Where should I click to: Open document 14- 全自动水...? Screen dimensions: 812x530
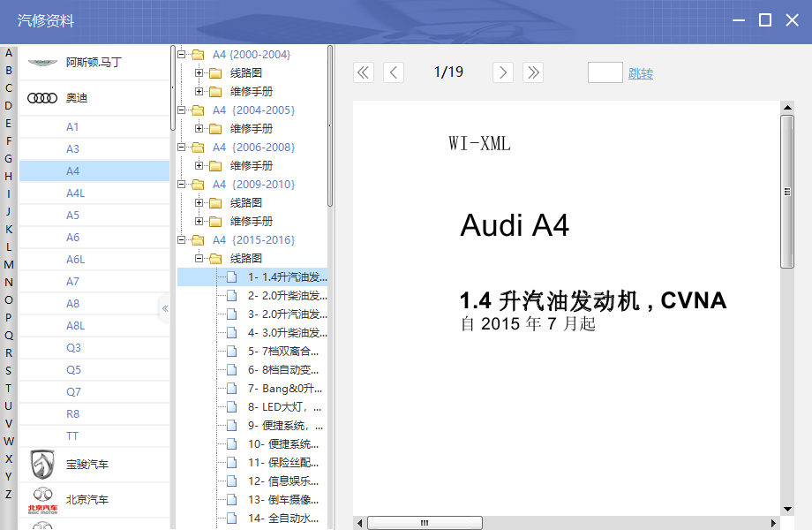click(x=283, y=519)
